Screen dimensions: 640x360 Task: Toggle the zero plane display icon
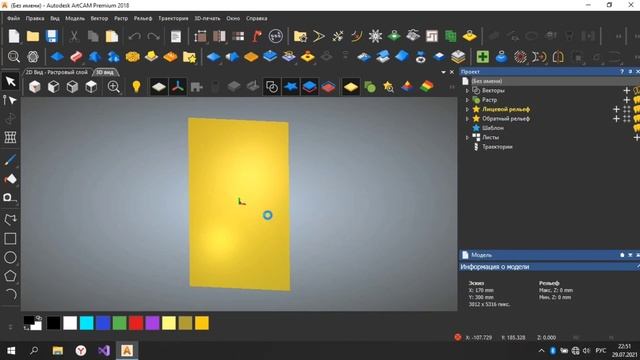[159, 87]
